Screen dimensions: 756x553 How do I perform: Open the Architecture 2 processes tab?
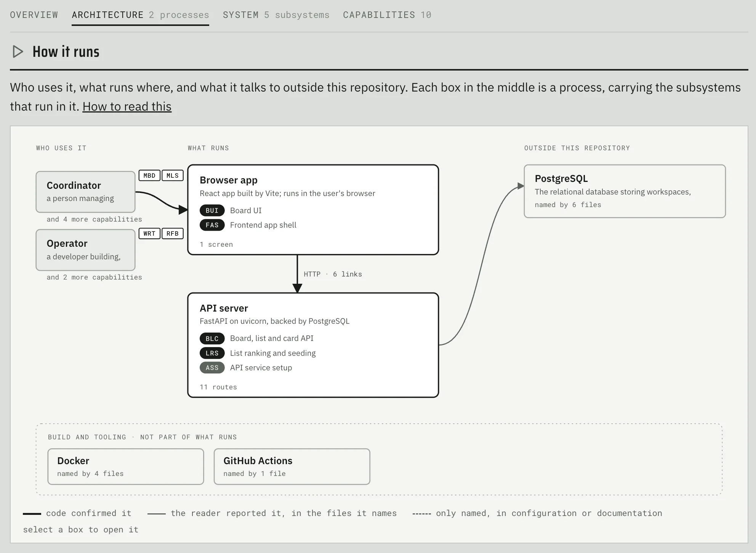[x=140, y=15]
